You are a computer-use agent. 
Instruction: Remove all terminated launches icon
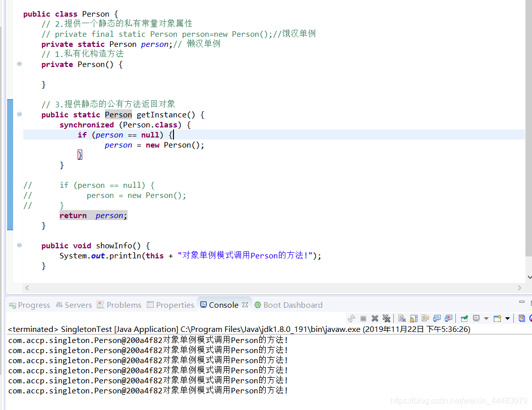[386, 318]
